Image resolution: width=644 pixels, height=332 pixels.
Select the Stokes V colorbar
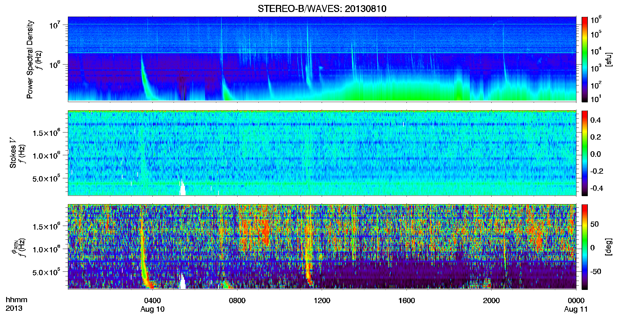point(585,153)
